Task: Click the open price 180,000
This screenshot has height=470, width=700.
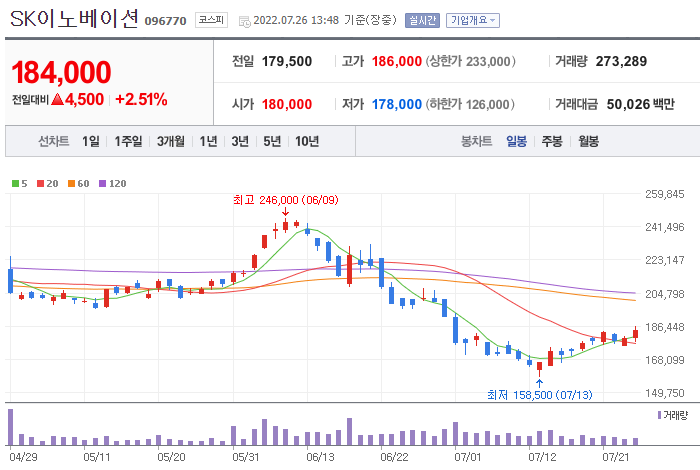Action: (x=287, y=104)
